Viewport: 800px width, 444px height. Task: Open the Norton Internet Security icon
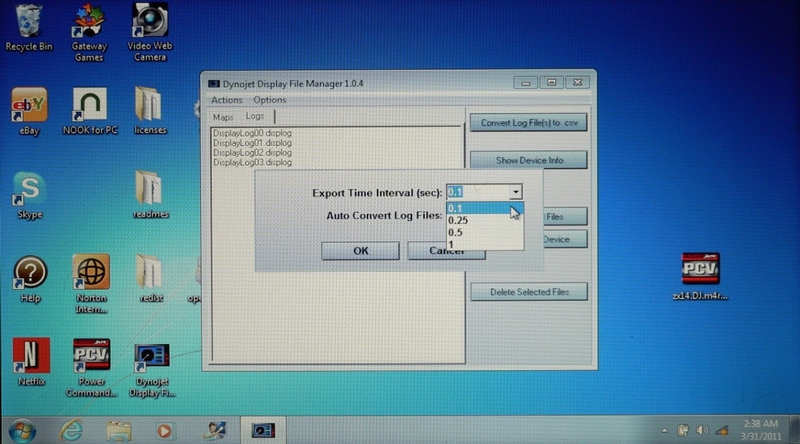click(90, 272)
